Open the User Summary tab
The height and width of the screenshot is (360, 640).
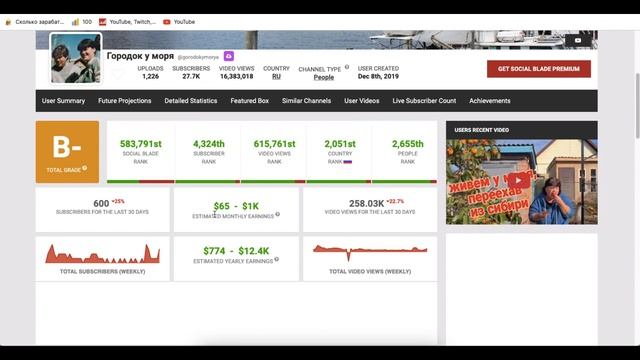tap(63, 101)
